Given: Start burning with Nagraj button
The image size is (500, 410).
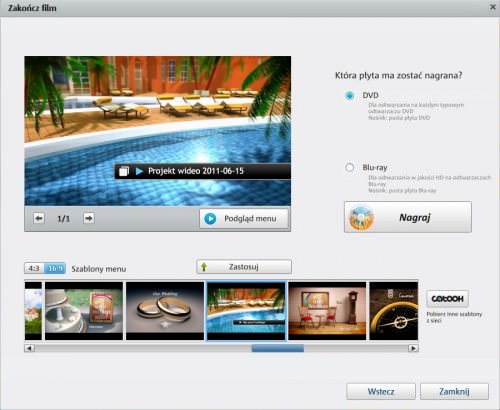Looking at the screenshot, I should pos(408,217).
